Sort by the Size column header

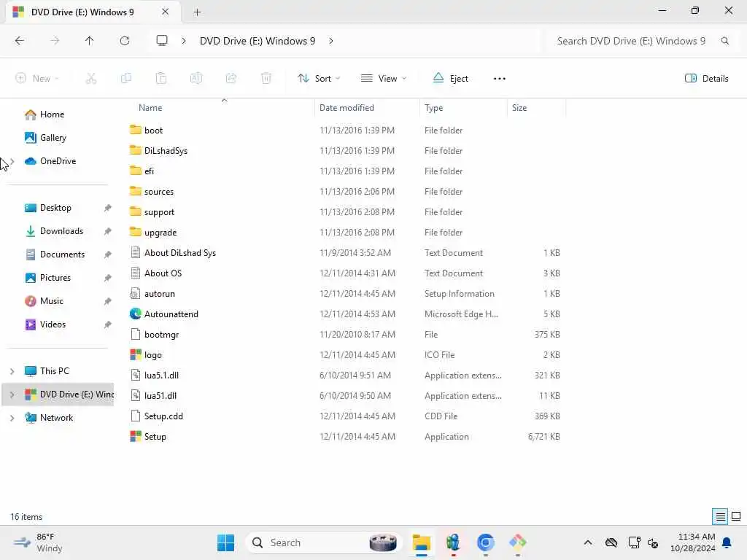(x=519, y=108)
